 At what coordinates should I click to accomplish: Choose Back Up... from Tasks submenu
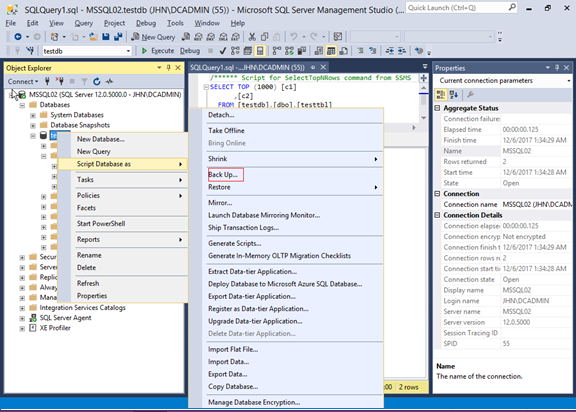223,174
